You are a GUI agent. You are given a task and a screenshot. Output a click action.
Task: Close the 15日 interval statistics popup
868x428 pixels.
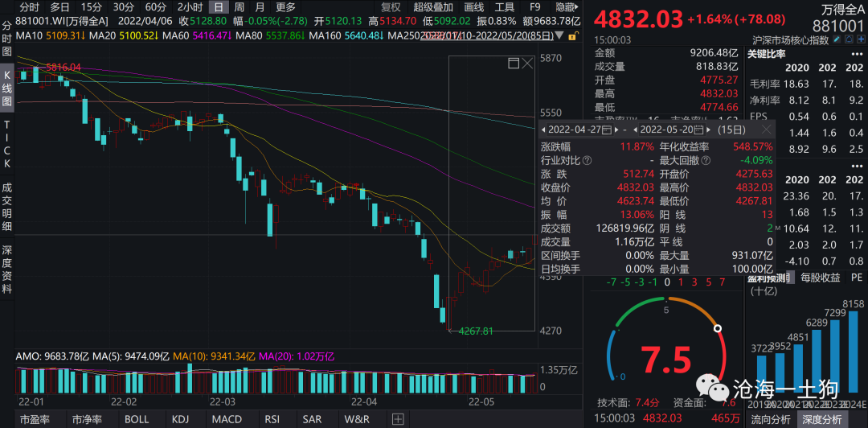(766, 130)
